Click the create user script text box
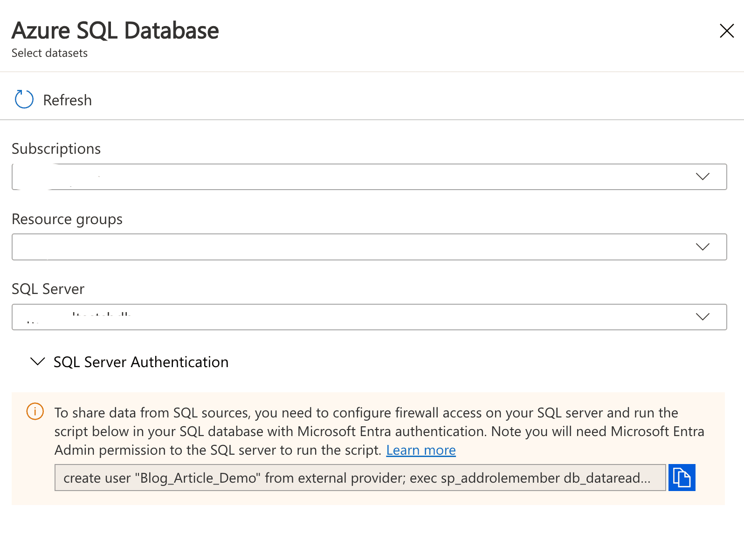 point(360,478)
